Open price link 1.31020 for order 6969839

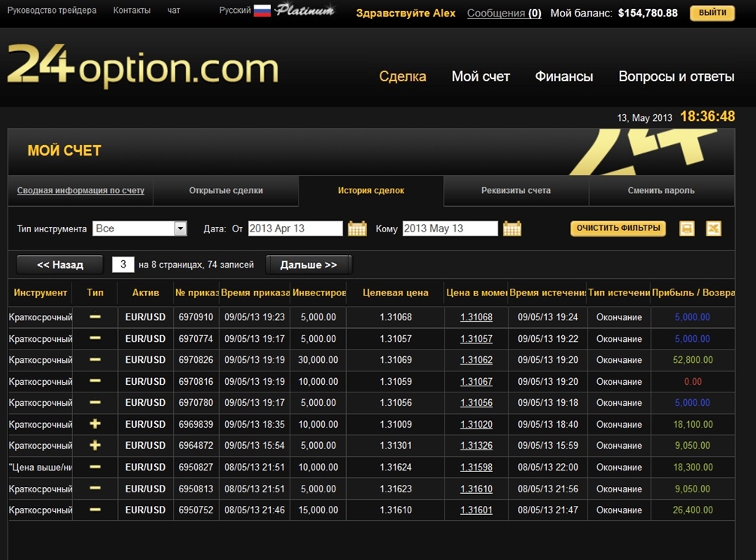pos(476,425)
